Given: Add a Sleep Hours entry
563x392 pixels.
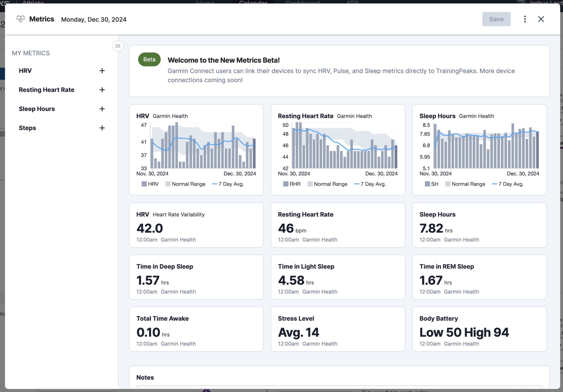Looking at the screenshot, I should pyautogui.click(x=102, y=109).
